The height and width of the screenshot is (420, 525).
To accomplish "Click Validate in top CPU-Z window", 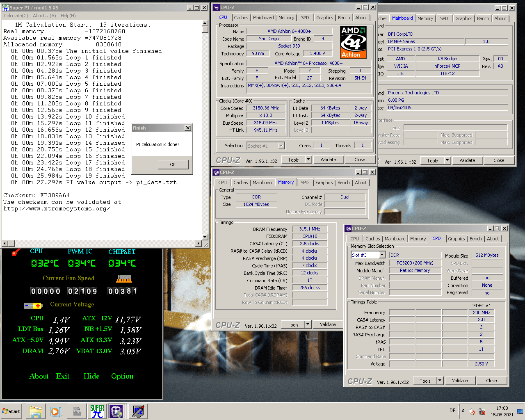I will pyautogui.click(x=328, y=160).
